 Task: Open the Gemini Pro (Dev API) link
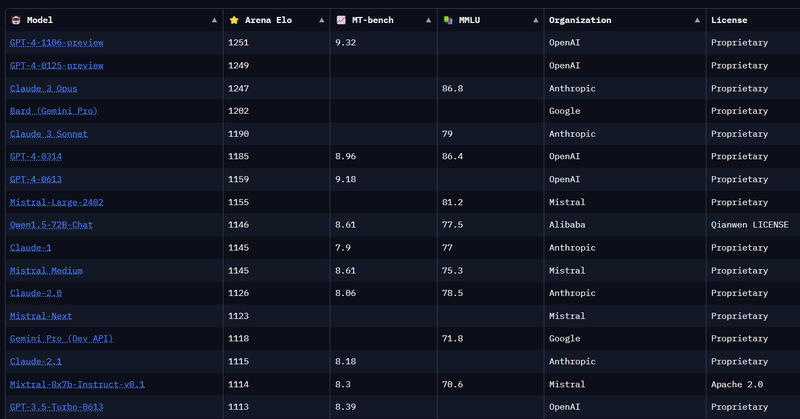[61, 339]
